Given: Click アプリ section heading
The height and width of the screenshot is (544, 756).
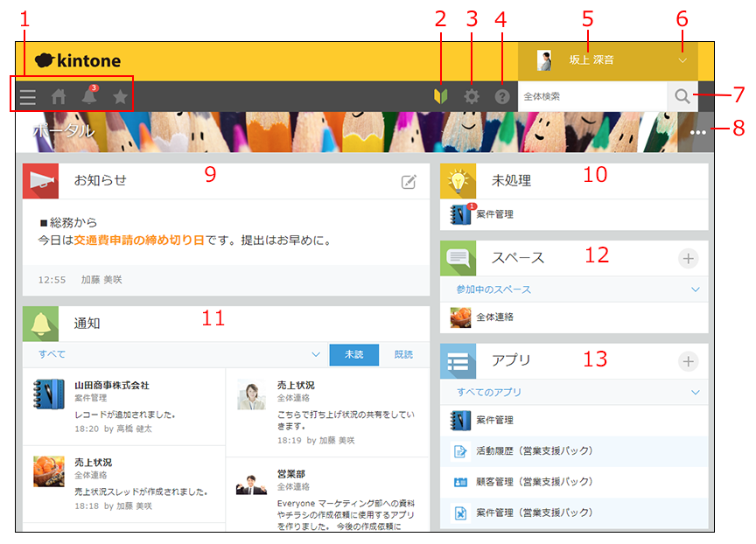Looking at the screenshot, I should pos(511,360).
